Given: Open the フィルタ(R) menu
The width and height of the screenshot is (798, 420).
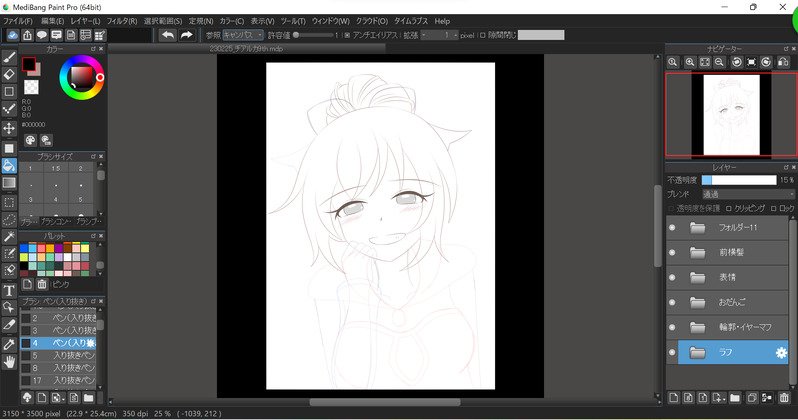Looking at the screenshot, I should 122,21.
